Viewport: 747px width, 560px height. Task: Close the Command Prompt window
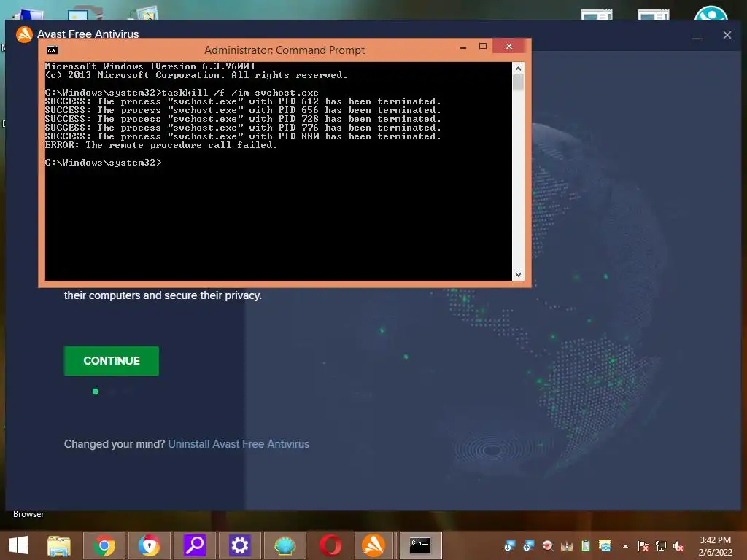pos(508,46)
